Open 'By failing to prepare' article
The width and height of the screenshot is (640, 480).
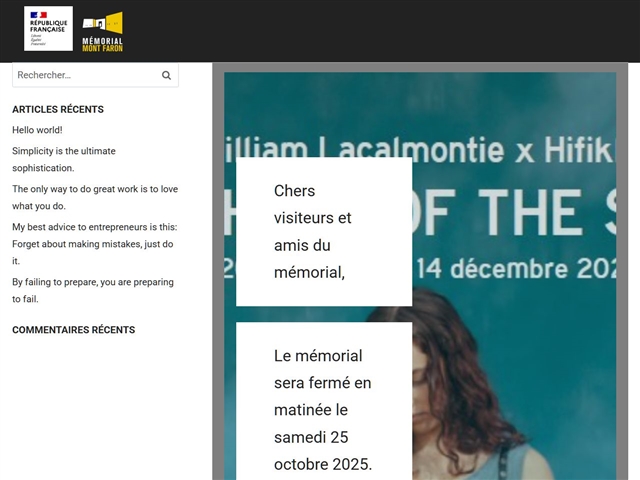(x=92, y=290)
